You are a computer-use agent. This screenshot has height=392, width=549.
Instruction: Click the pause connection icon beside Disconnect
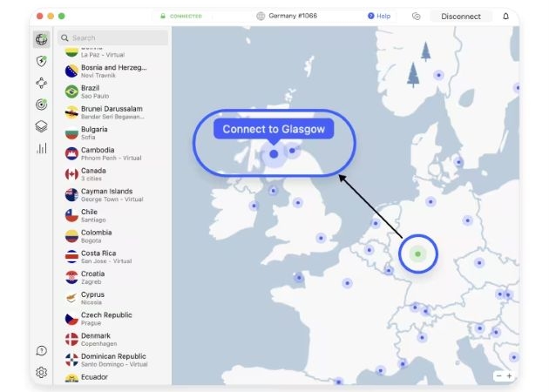[416, 16]
